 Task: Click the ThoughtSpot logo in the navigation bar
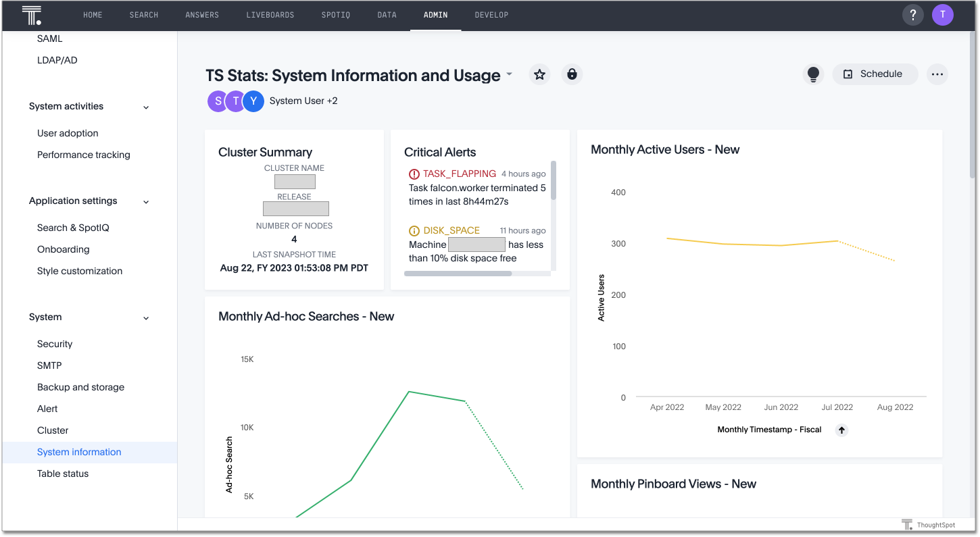[x=31, y=14]
